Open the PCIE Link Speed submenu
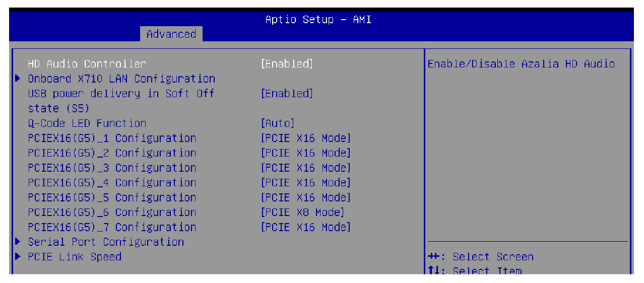Screen dimensions: 644x283 tap(75, 257)
